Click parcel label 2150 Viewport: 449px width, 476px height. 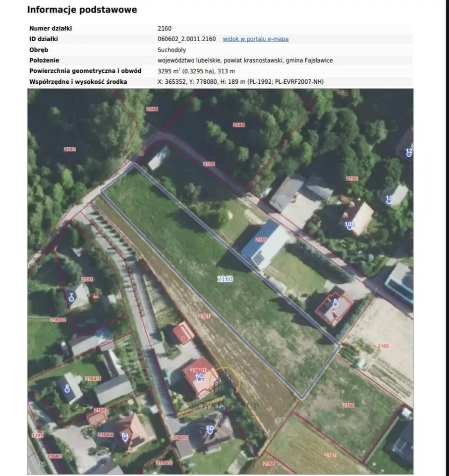[352, 178]
